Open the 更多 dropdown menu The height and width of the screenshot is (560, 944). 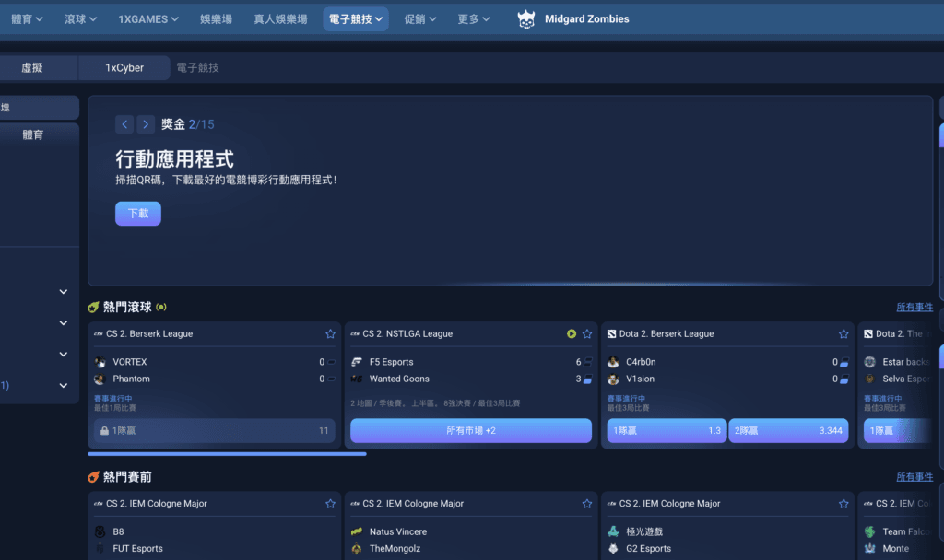point(474,19)
